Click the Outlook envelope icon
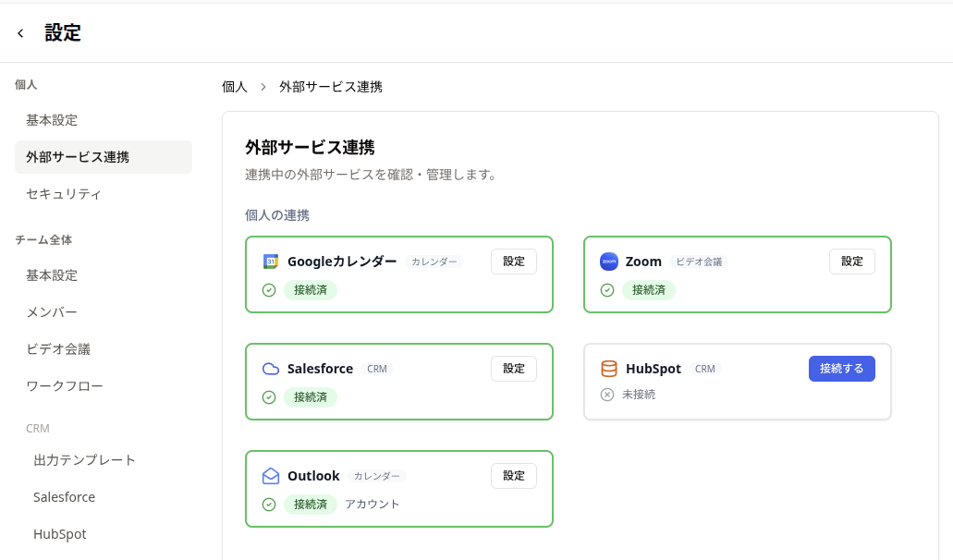 click(x=271, y=476)
